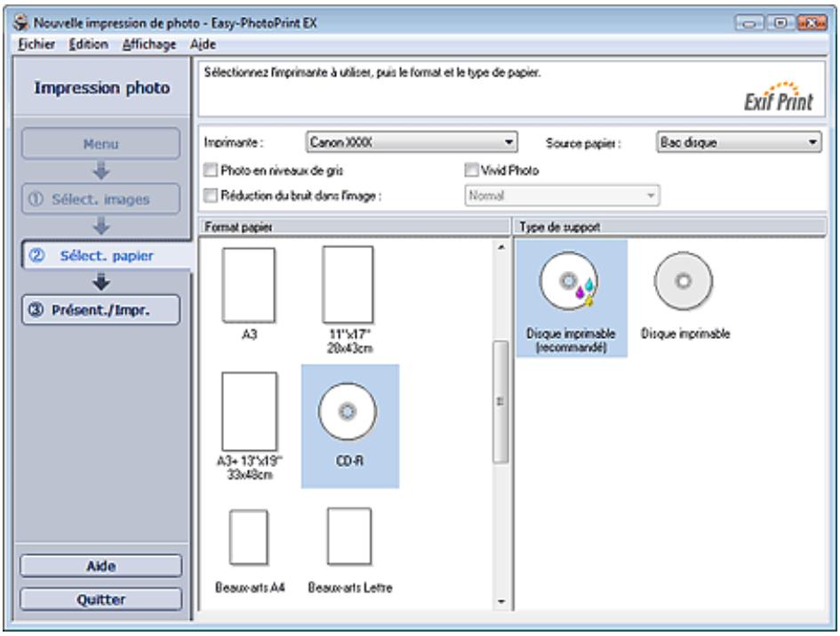Pick the CD-R disc format icon
The image size is (840, 636).
pyautogui.click(x=348, y=412)
